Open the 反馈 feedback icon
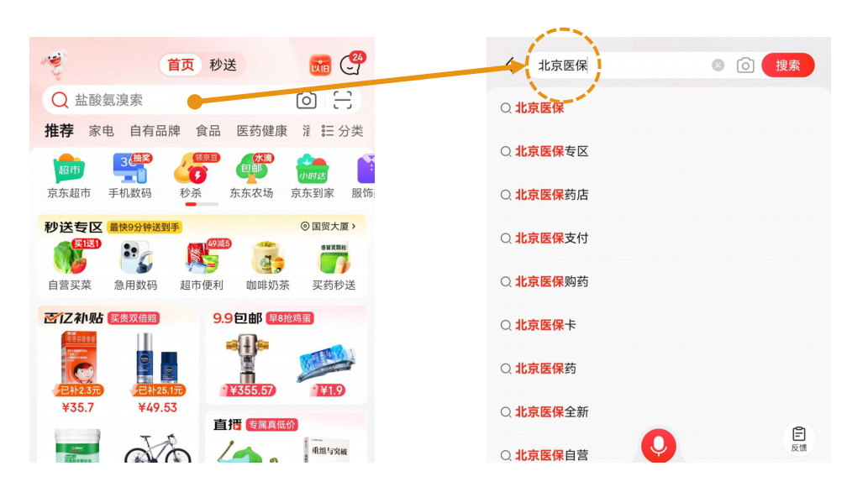Viewport: 868px width, 487px height. tap(799, 439)
